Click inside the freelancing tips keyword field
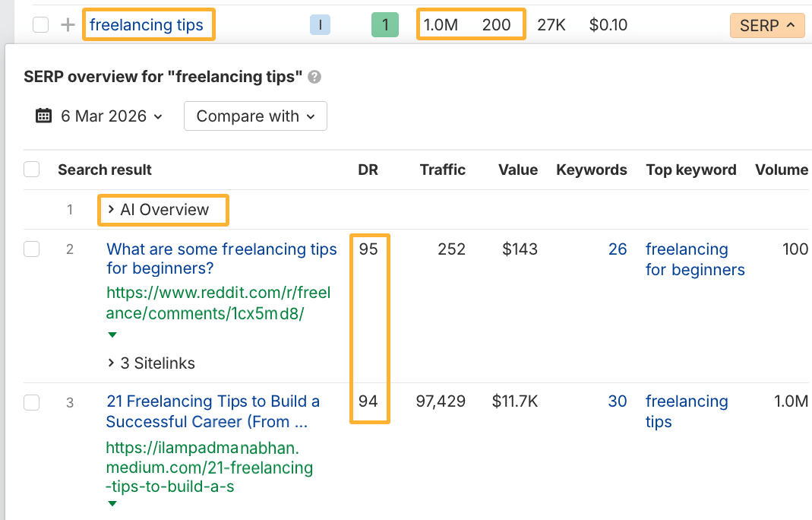 point(148,24)
